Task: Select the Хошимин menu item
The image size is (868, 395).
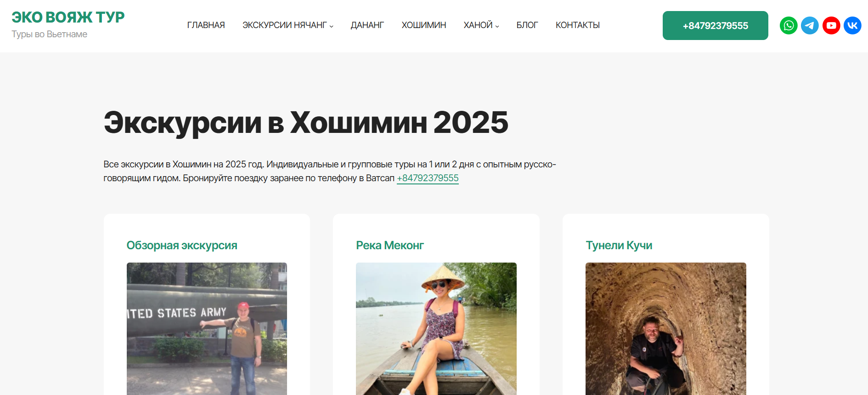Action: [424, 25]
